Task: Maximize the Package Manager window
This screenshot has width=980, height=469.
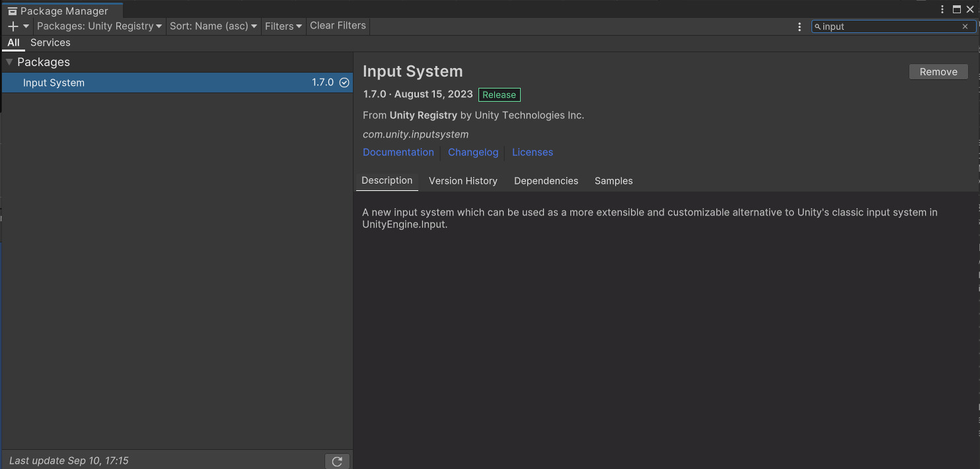Action: click(x=957, y=9)
